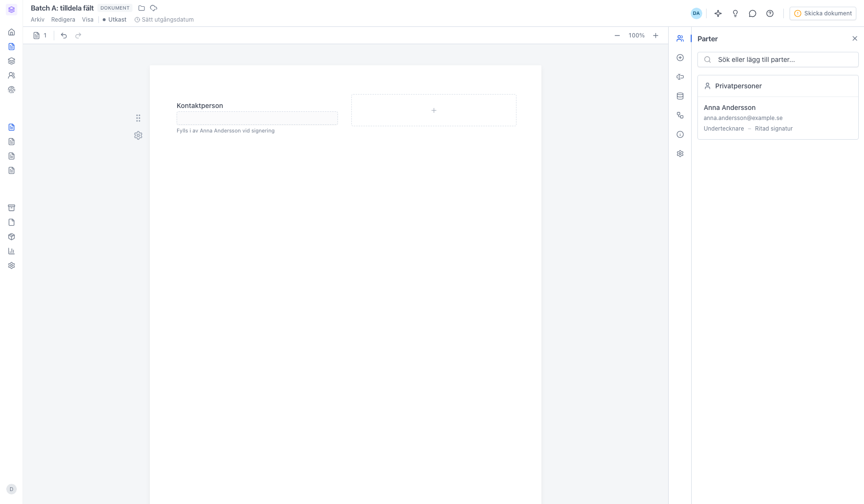Click the drag handle of the Kontaktperson block
The image size is (864, 504).
point(138,118)
